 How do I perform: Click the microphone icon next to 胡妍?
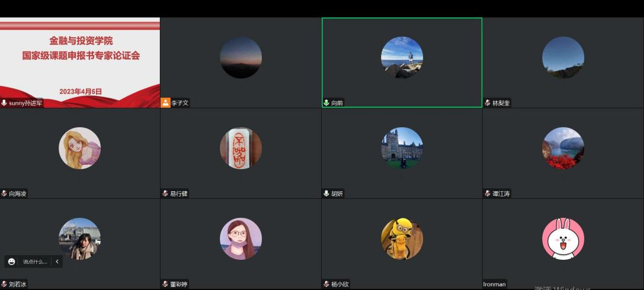[326, 194]
